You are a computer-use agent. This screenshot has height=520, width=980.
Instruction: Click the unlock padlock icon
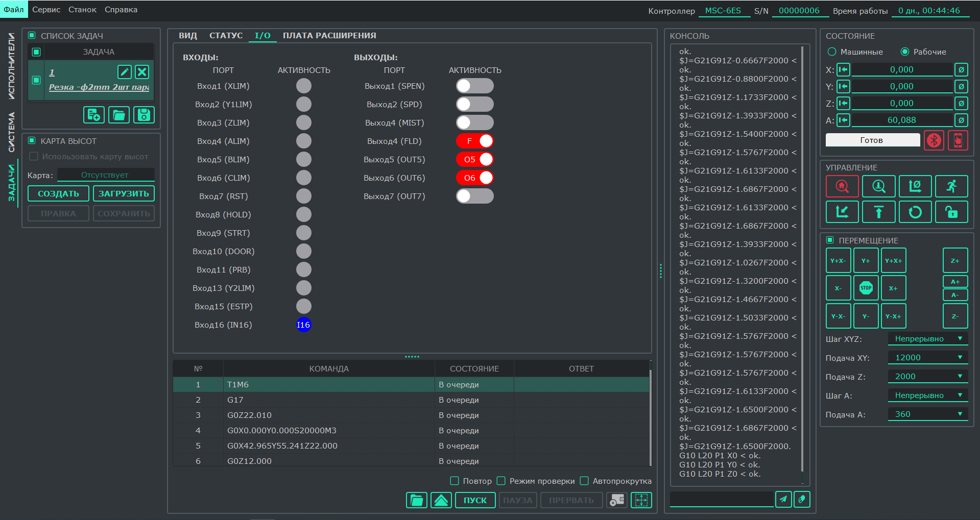click(951, 212)
